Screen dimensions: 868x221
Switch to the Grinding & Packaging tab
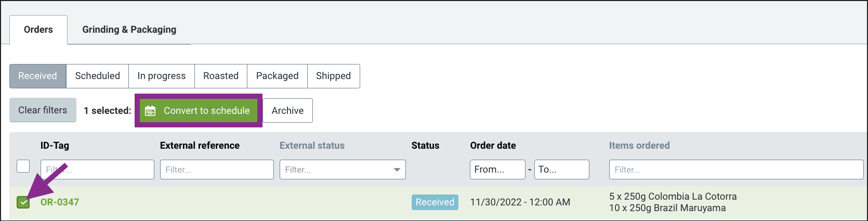129,30
